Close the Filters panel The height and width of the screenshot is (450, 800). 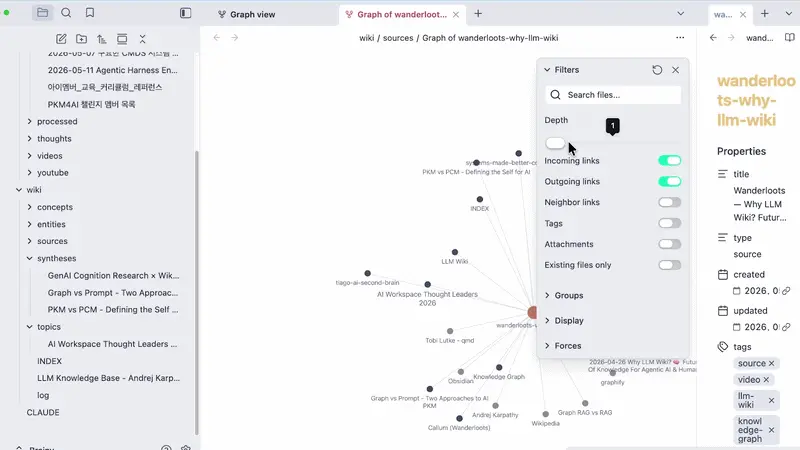click(x=676, y=70)
